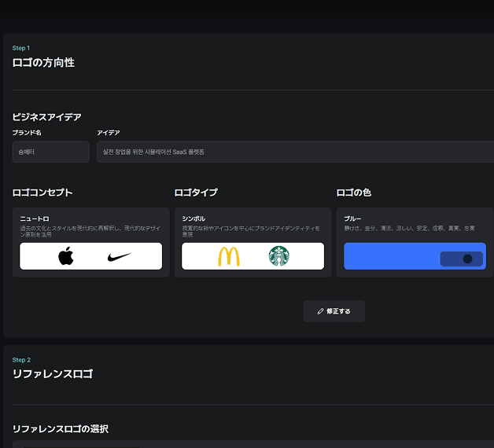This screenshot has height=448, width=494.
Task: Select the シンボル logo type card
Action: click(253, 242)
